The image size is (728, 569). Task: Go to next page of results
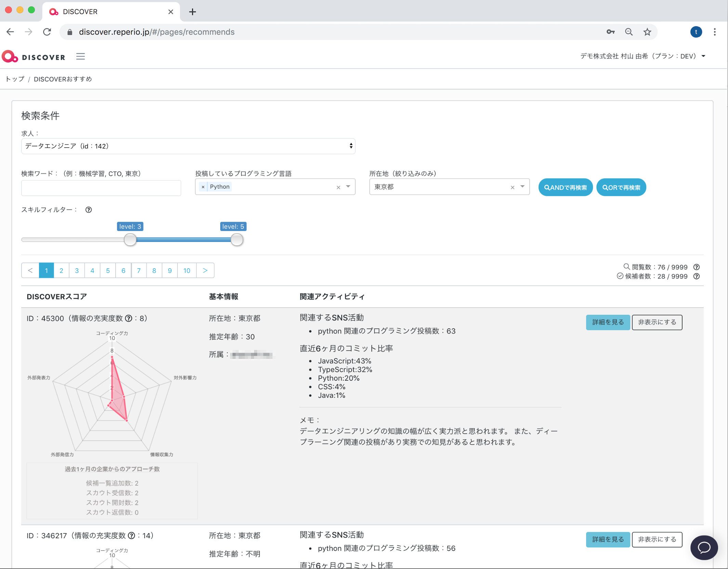[205, 271]
